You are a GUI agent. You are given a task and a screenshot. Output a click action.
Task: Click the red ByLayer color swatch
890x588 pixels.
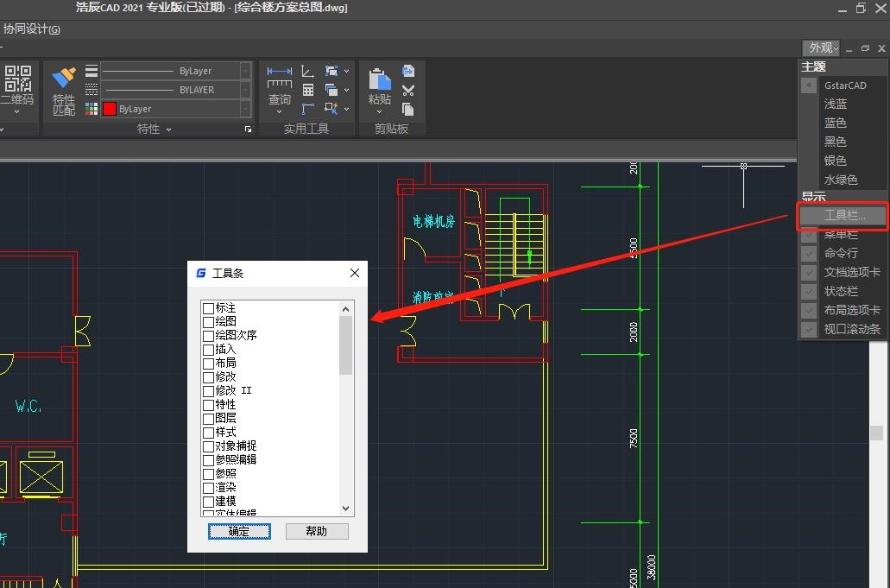(x=110, y=109)
